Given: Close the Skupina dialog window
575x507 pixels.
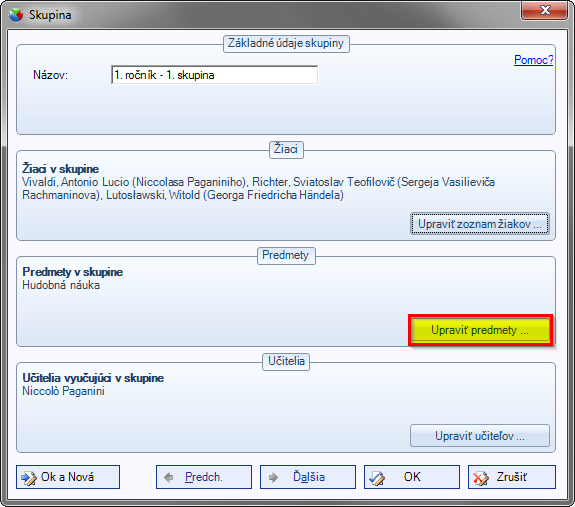Looking at the screenshot, I should [545, 10].
